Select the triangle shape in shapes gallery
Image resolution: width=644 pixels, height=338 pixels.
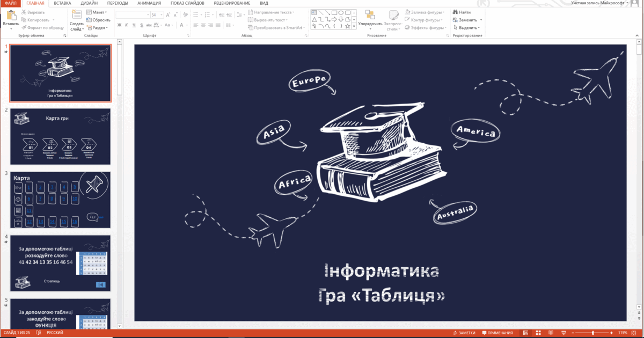point(314,19)
